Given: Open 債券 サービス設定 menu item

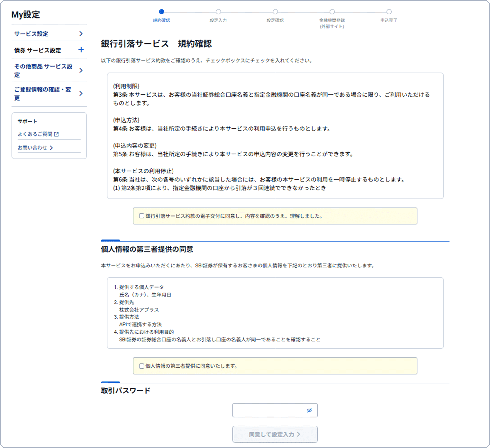Looking at the screenshot, I should pyautogui.click(x=38, y=50).
